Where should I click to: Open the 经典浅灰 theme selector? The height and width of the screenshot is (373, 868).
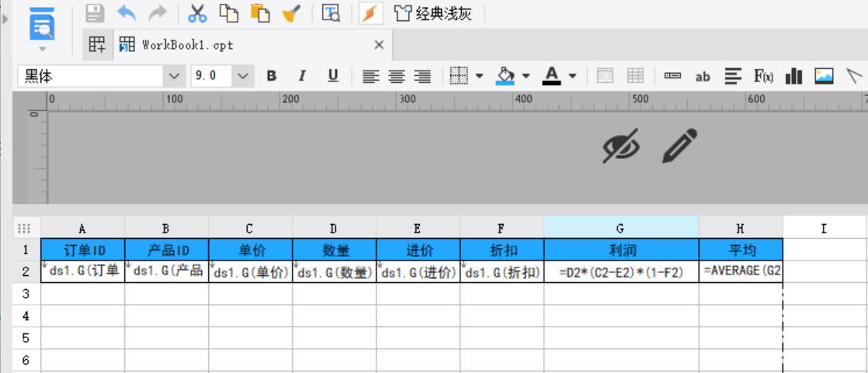(x=433, y=13)
